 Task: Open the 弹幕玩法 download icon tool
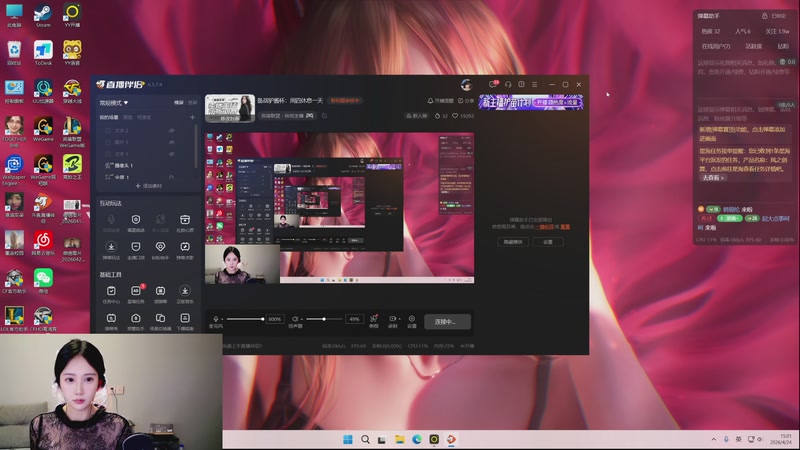pyautogui.click(x=111, y=247)
